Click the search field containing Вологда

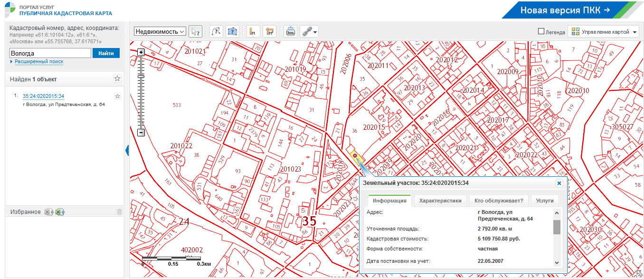tap(50, 53)
